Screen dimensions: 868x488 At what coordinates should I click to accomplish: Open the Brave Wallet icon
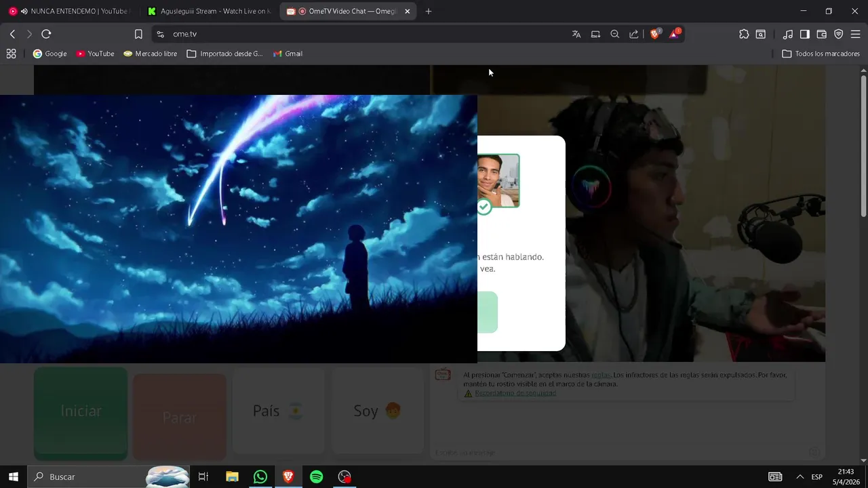(822, 34)
